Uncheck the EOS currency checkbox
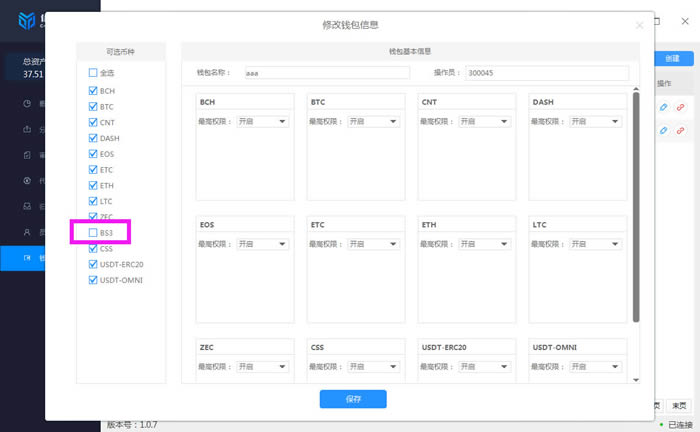The width and height of the screenshot is (700, 432). click(x=93, y=154)
